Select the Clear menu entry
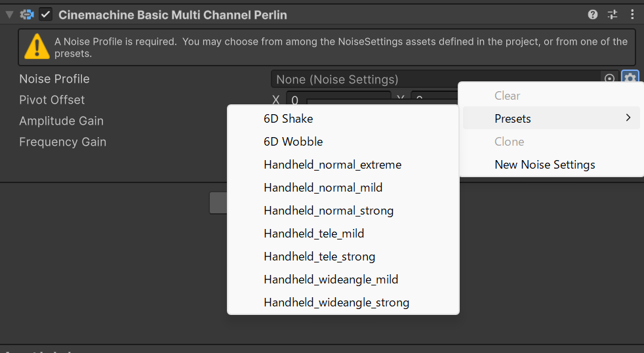Image resolution: width=644 pixels, height=353 pixels. coord(551,95)
